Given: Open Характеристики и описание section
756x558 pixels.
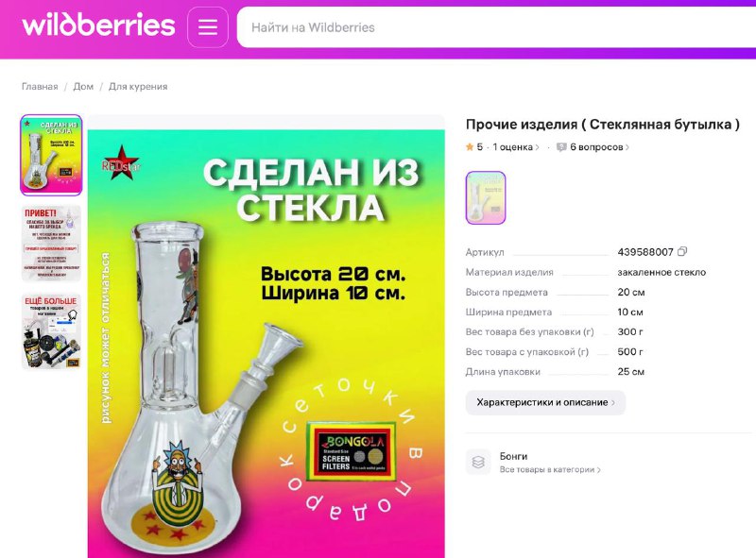Looking at the screenshot, I should point(545,402).
